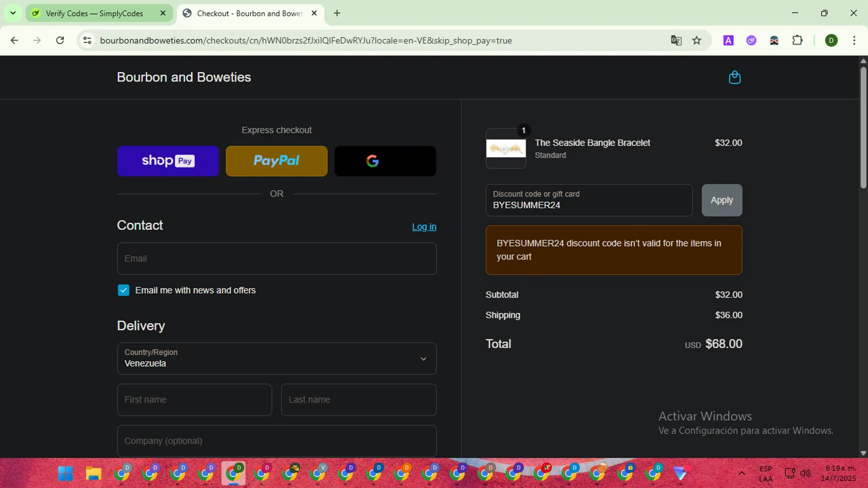Click the First name field

(x=194, y=400)
